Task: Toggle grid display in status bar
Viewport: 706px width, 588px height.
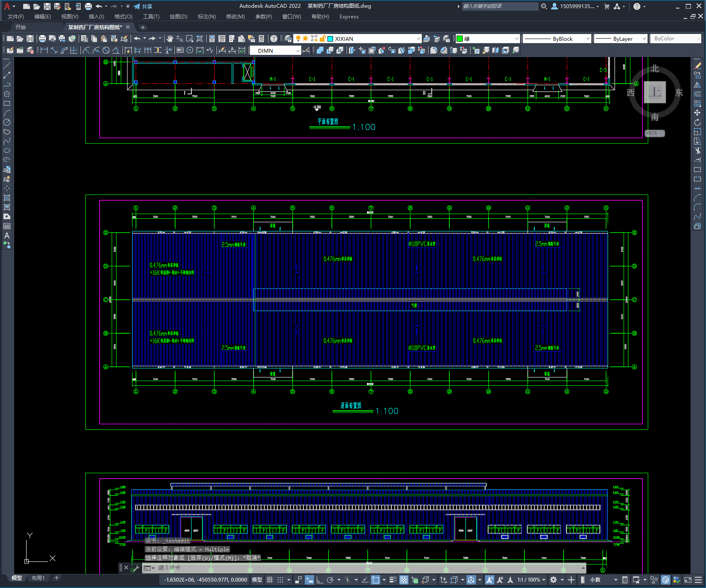Action: coord(270,580)
